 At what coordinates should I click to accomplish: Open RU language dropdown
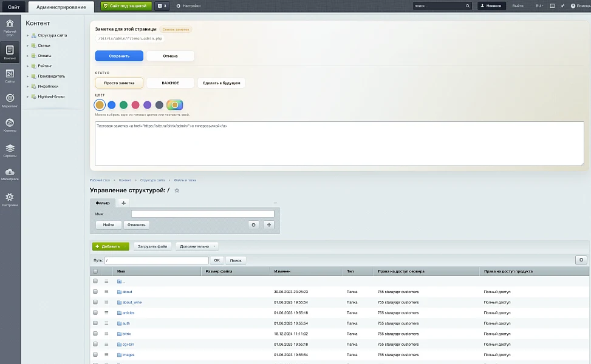539,6
